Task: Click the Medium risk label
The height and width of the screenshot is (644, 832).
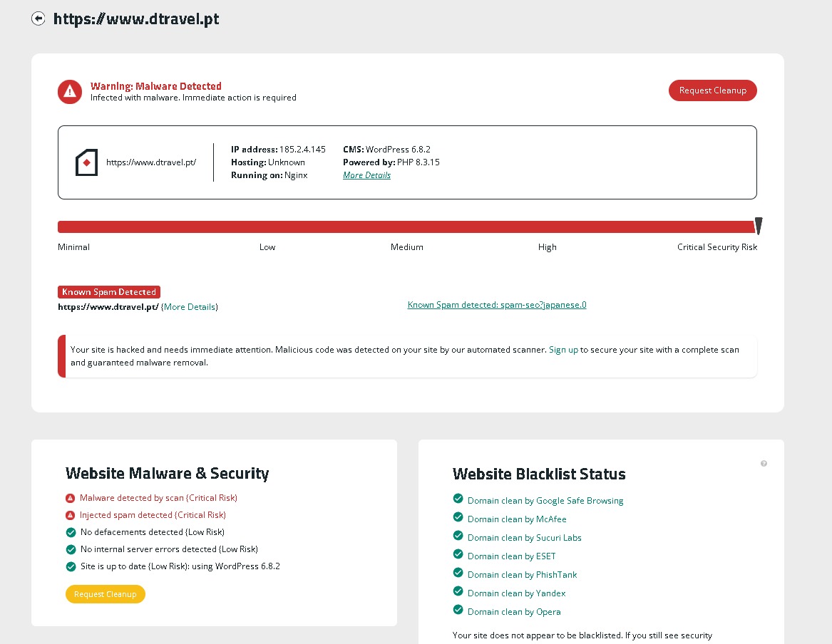Action: point(407,247)
